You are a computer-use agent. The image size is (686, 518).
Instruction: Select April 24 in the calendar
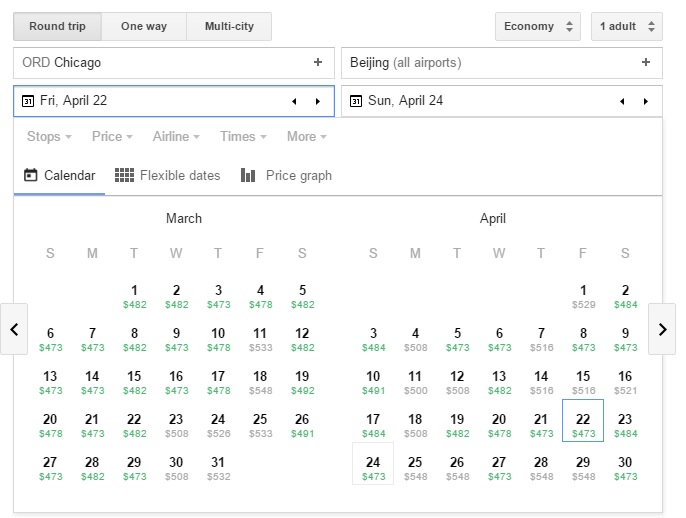(373, 467)
